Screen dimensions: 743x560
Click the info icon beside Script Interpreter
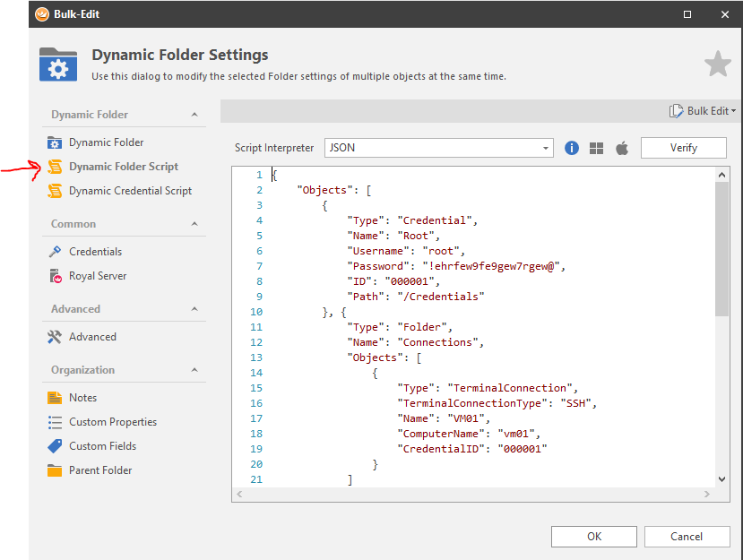pyautogui.click(x=572, y=148)
